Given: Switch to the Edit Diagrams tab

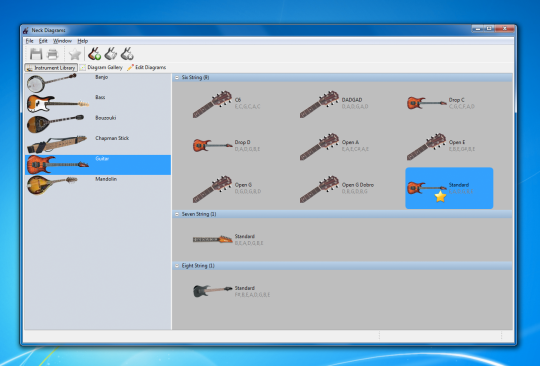Looking at the screenshot, I should 146,67.
